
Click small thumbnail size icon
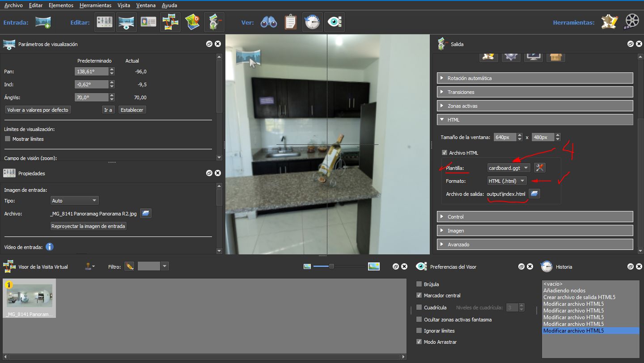pyautogui.click(x=307, y=266)
